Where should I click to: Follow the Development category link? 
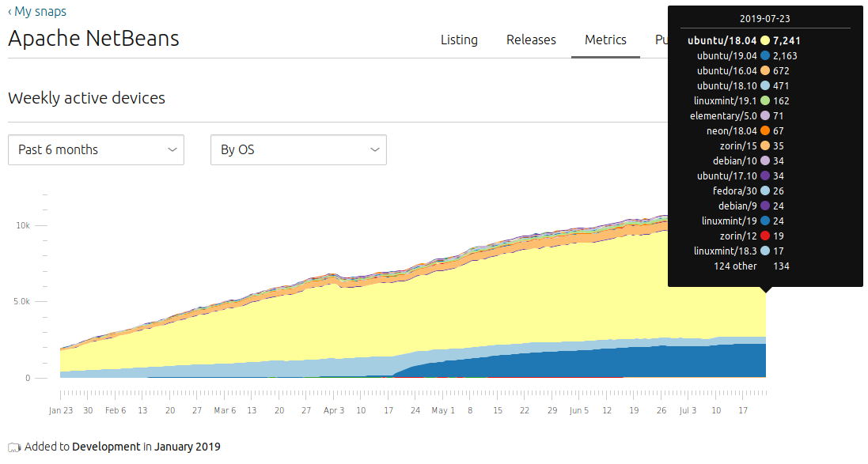pos(106,447)
